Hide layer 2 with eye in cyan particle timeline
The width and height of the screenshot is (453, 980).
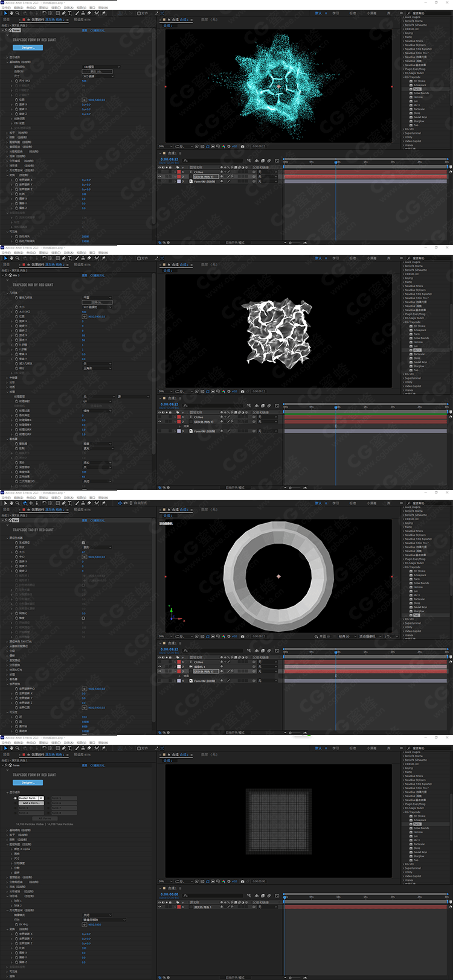coord(159,176)
